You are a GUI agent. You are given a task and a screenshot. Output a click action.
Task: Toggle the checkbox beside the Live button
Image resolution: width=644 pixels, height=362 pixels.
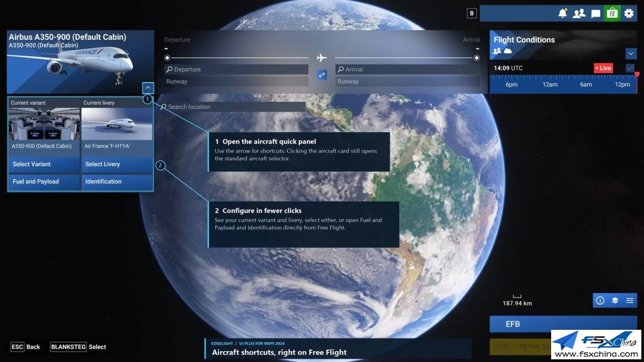coord(630,68)
